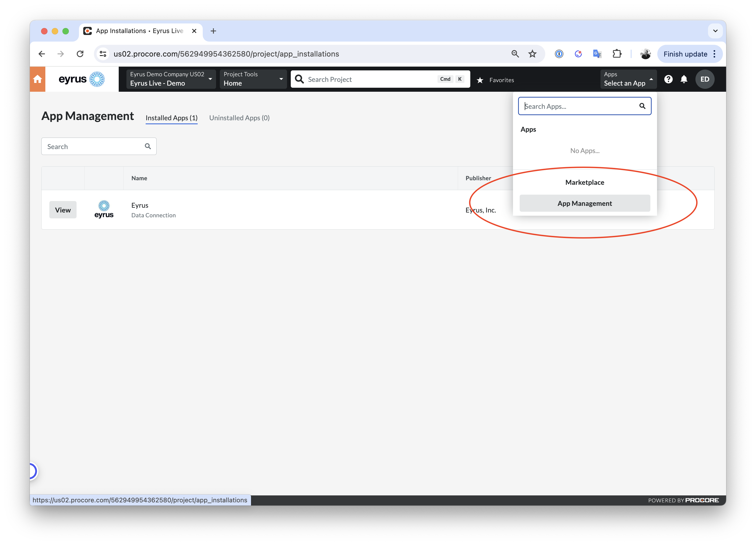Open the Help question mark icon
Screen dimensions: 756x545
(668, 79)
